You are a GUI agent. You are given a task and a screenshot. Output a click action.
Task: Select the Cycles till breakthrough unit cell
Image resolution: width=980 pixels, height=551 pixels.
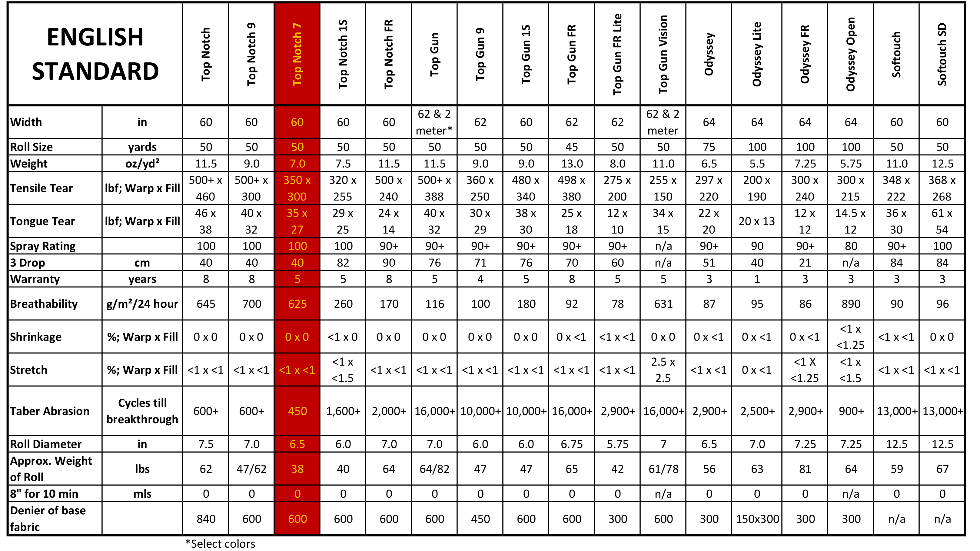click(x=142, y=411)
